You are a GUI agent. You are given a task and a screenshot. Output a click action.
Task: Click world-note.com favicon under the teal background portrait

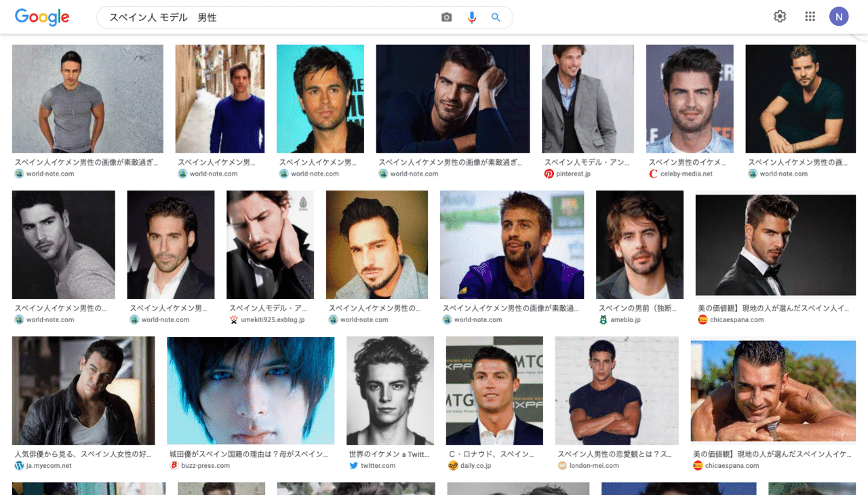coord(283,174)
